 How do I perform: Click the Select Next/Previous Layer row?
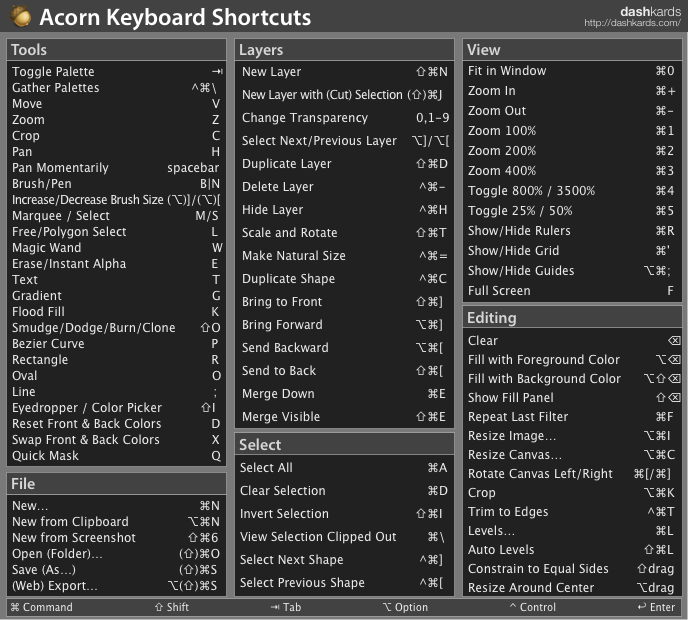pyautogui.click(x=344, y=141)
